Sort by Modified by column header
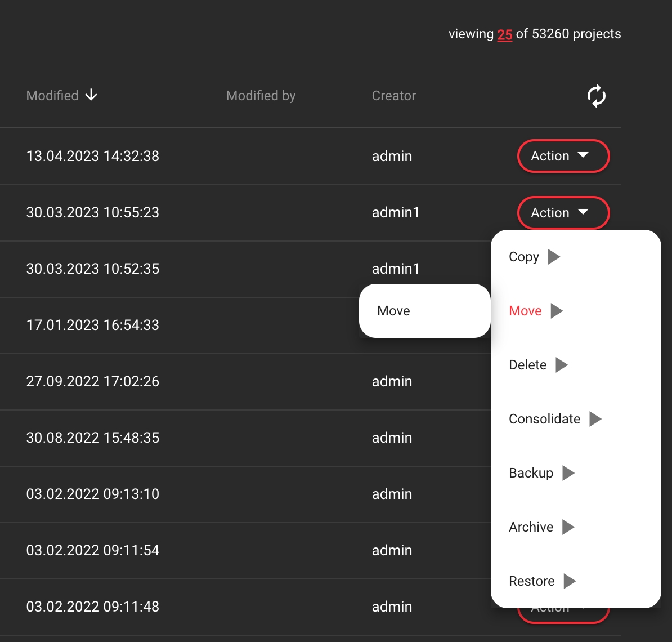Image resolution: width=672 pixels, height=642 pixels. click(261, 96)
